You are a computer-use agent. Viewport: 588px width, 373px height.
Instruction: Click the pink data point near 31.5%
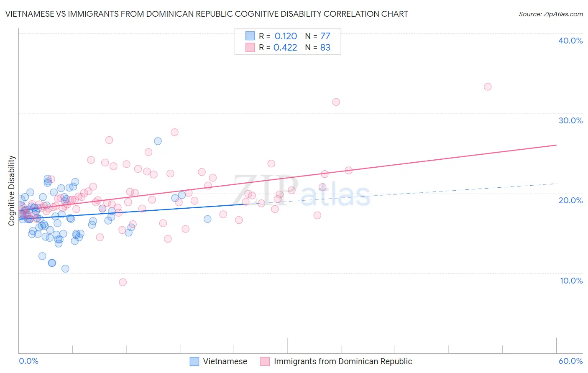pyautogui.click(x=336, y=102)
